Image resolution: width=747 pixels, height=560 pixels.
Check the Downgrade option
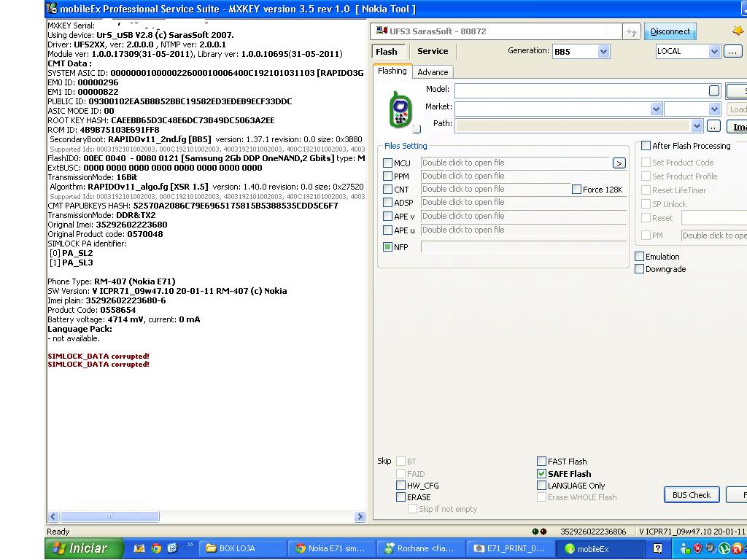639,269
